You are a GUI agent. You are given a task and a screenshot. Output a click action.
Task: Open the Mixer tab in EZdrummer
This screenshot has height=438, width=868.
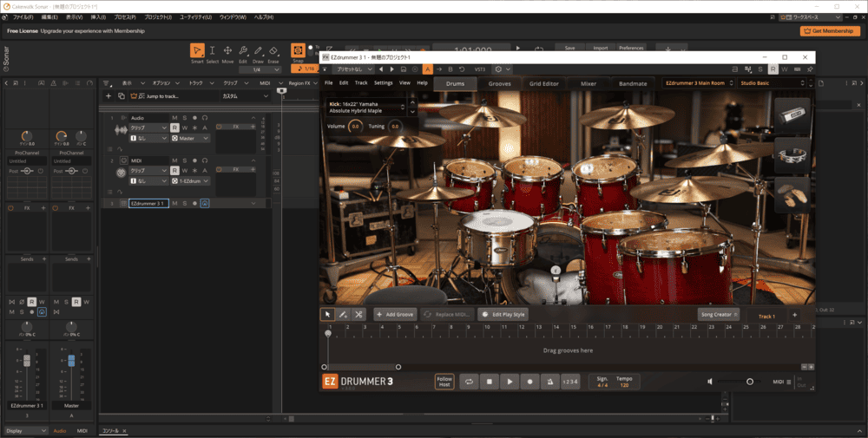coord(588,83)
